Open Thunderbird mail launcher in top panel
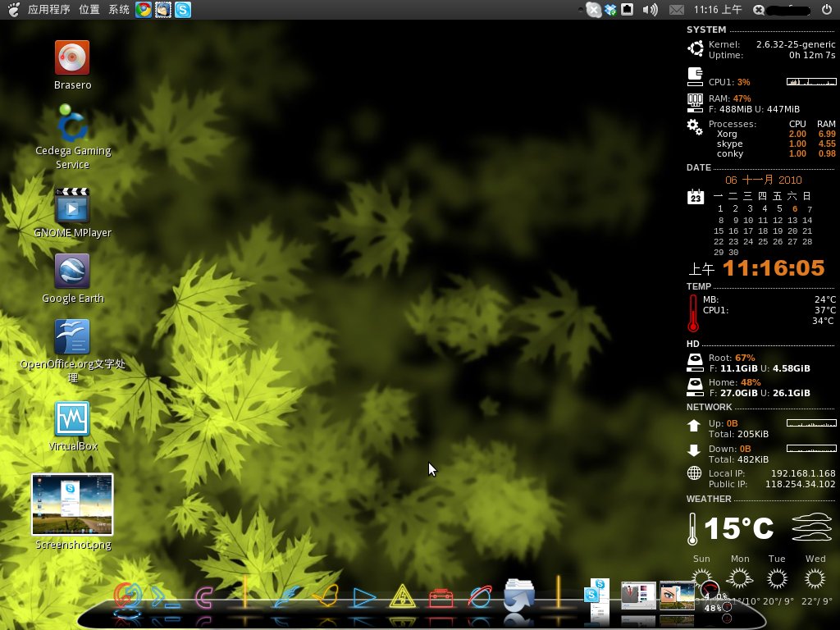 pos(163,10)
